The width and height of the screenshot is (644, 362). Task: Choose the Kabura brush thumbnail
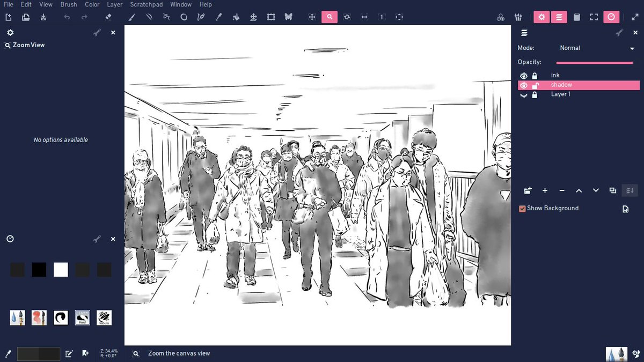coord(104,317)
